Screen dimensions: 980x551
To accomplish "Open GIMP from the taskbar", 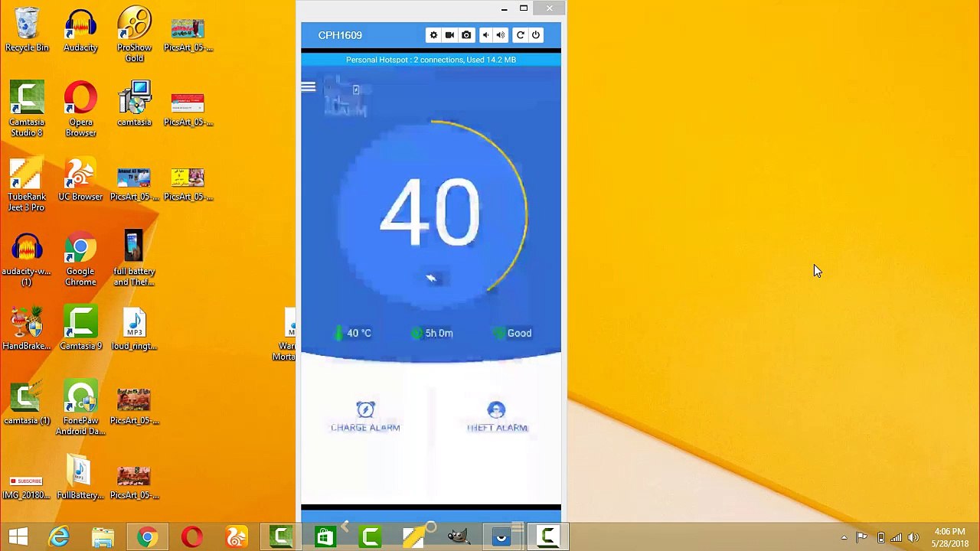I will pyautogui.click(x=458, y=537).
